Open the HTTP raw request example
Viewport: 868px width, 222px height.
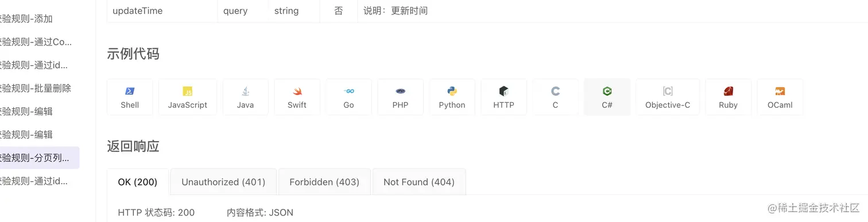click(x=503, y=97)
